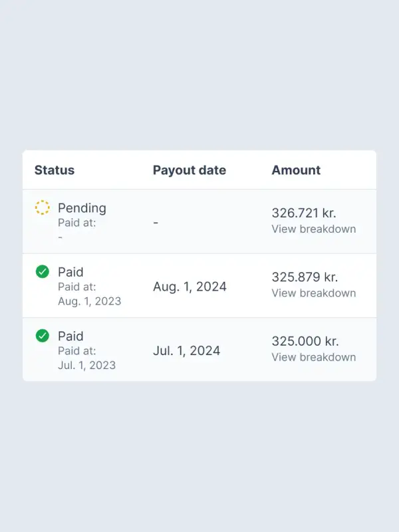
Task: Click the yellow dashed Pending status icon
Action: [x=43, y=207]
